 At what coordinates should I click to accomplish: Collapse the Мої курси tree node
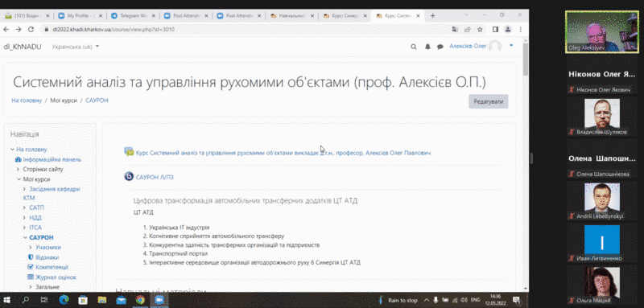pos(19,179)
